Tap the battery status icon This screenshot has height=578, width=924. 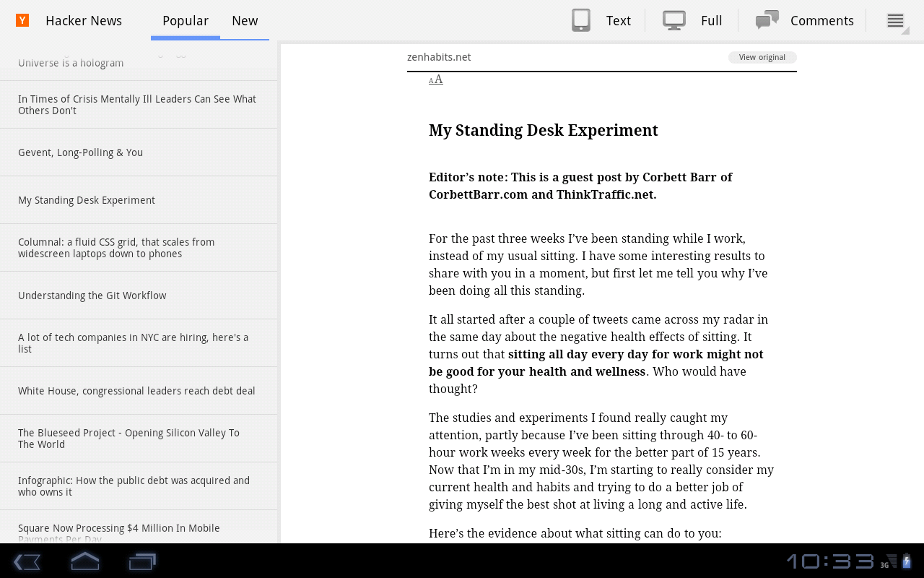[907, 561]
